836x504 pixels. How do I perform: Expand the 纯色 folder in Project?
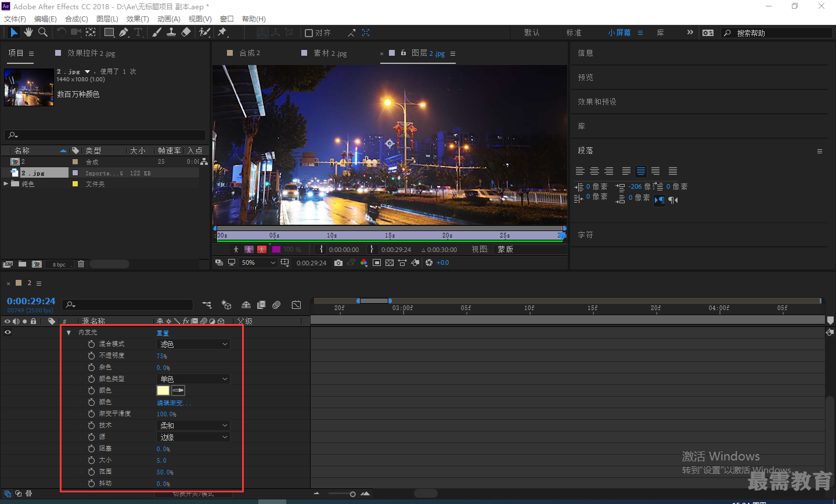tap(6, 183)
